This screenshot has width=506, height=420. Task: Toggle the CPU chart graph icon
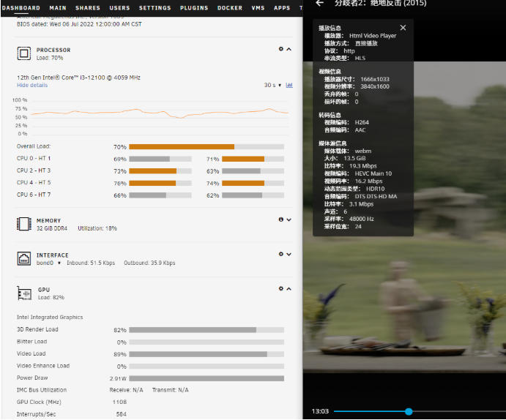click(289, 85)
